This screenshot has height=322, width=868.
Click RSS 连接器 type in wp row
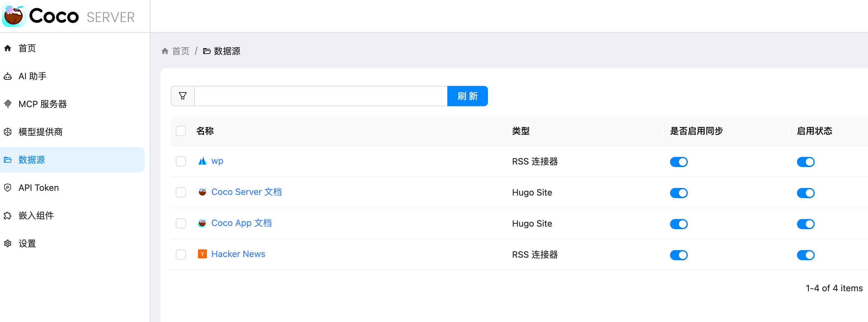tap(535, 162)
